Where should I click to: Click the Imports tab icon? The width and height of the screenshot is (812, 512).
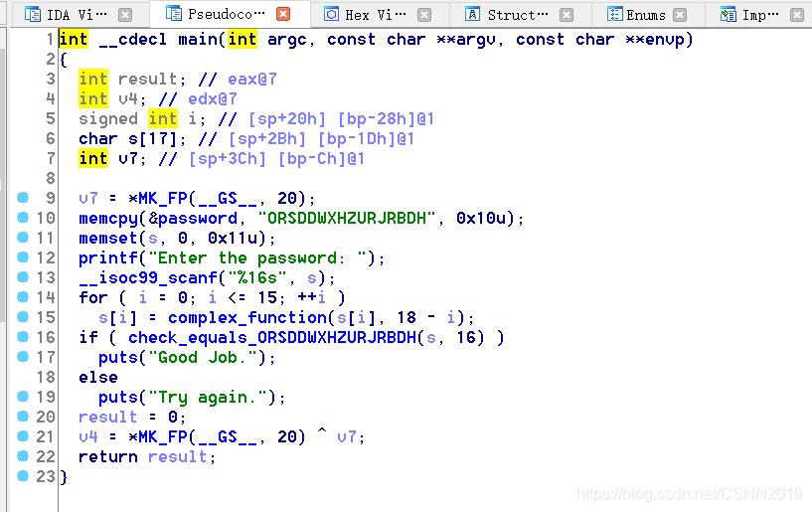729,15
